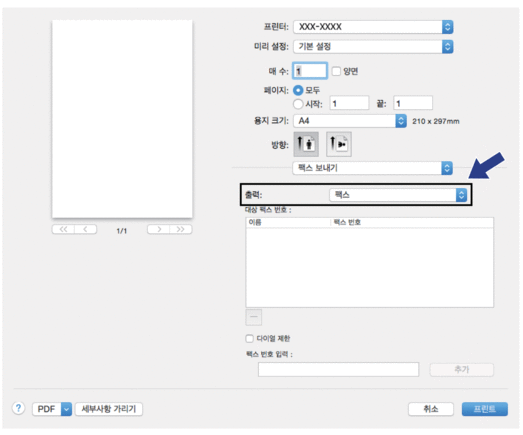Open the 프린터 XXX-XXXX dropdown
523x435 pixels.
pos(373,27)
